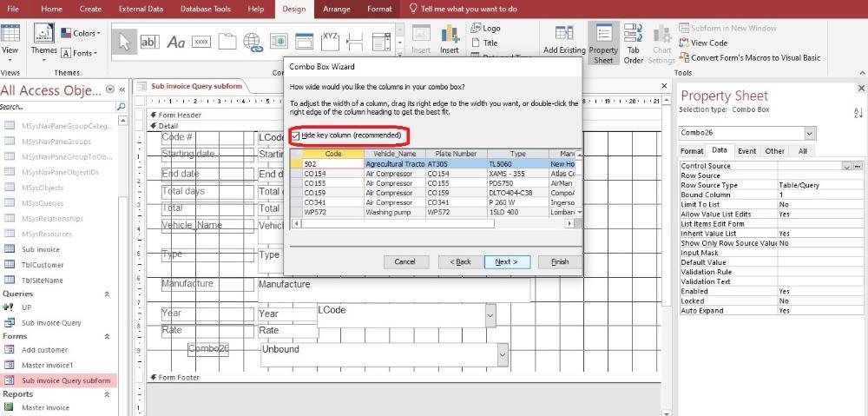Viewport: 868px width, 416px height.
Task: Toggle the Property Sheet ribbon button
Action: click(x=603, y=43)
